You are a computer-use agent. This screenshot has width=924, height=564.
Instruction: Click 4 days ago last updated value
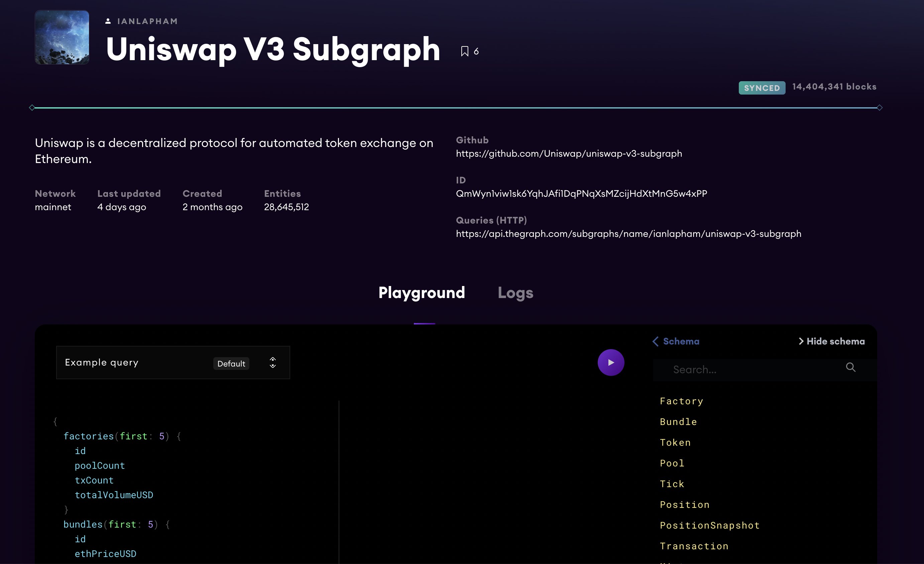tap(121, 207)
